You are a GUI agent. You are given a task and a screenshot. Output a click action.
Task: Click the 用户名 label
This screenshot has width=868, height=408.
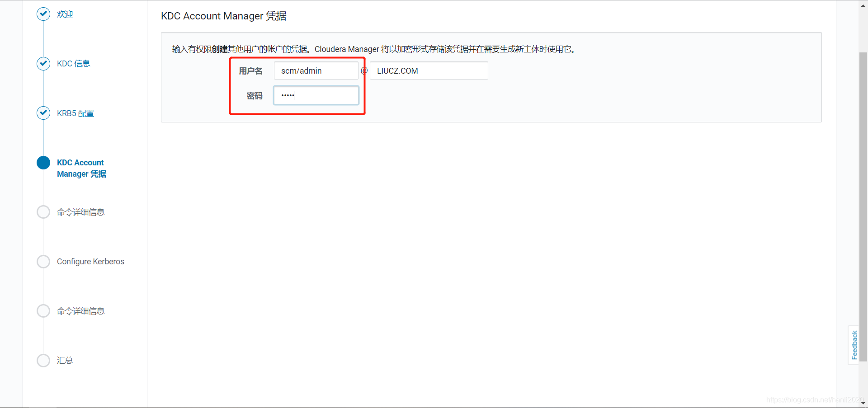[250, 71]
